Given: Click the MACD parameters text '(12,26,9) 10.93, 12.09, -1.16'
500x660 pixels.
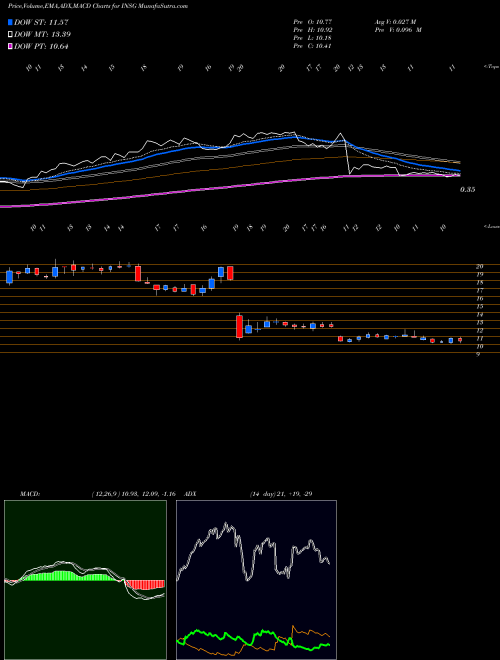Looking at the screenshot, I should pyautogui.click(x=133, y=493).
